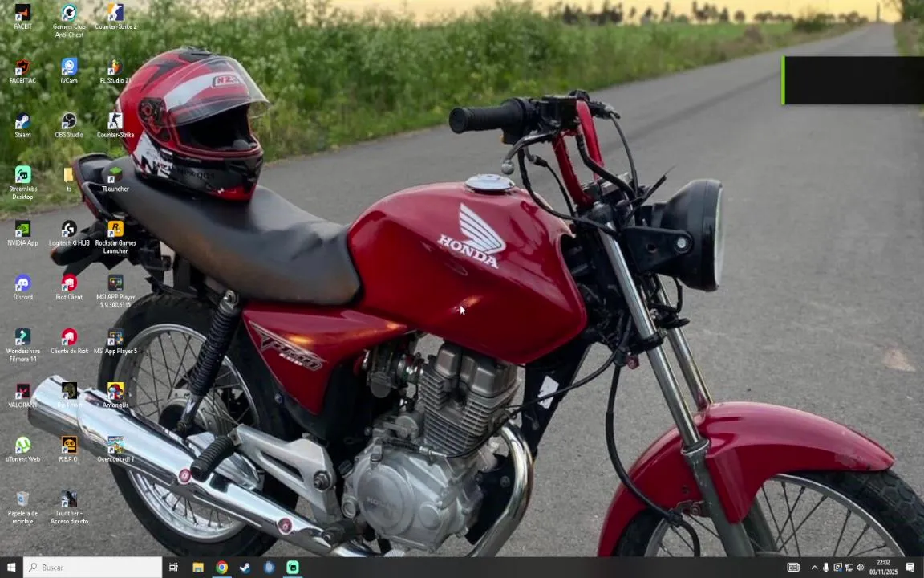This screenshot has height=578, width=924.
Task: Select the Papelera de reciclaje icon
Action: pos(22,508)
